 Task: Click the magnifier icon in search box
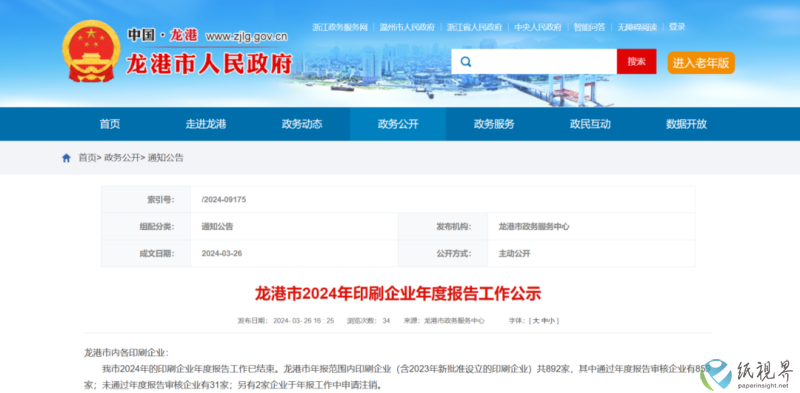pos(465,62)
